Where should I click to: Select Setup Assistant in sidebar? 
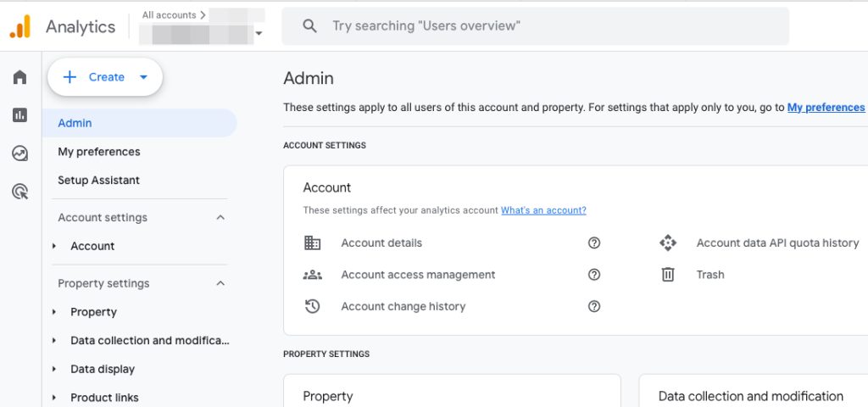click(x=99, y=181)
